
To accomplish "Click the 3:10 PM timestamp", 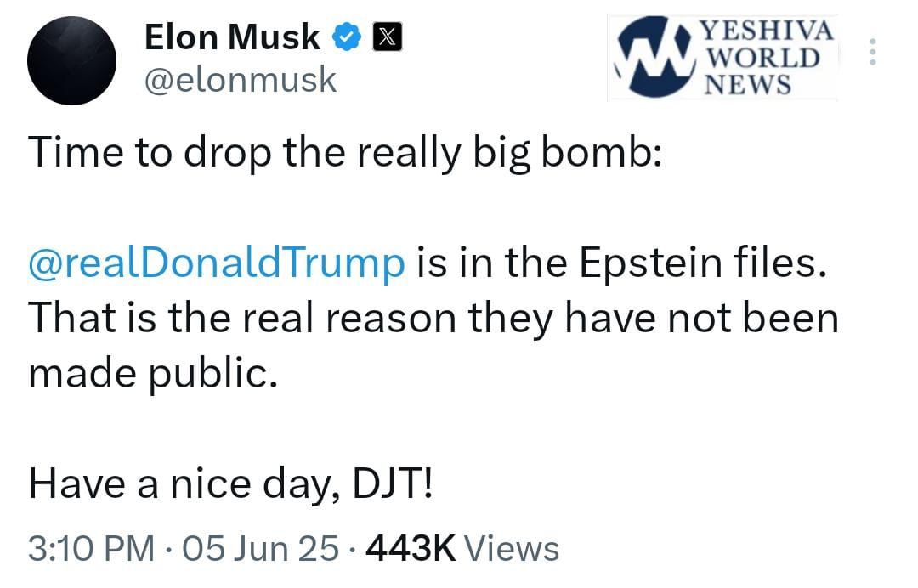I will (91, 549).
